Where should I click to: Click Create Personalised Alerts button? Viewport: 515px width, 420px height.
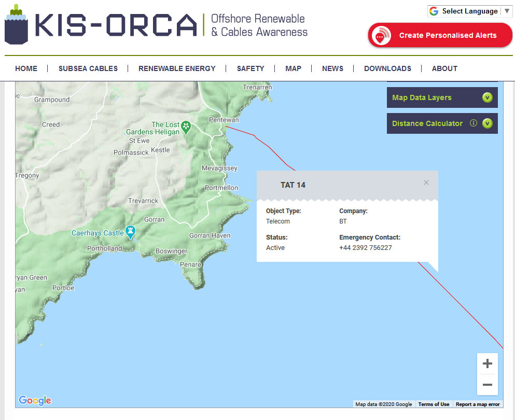[x=440, y=35]
